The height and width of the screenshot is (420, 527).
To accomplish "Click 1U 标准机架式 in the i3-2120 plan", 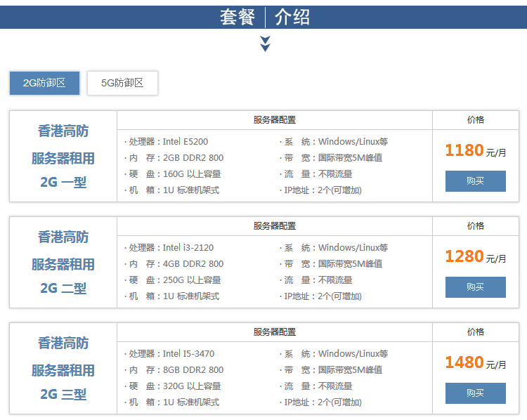I will point(191,296).
